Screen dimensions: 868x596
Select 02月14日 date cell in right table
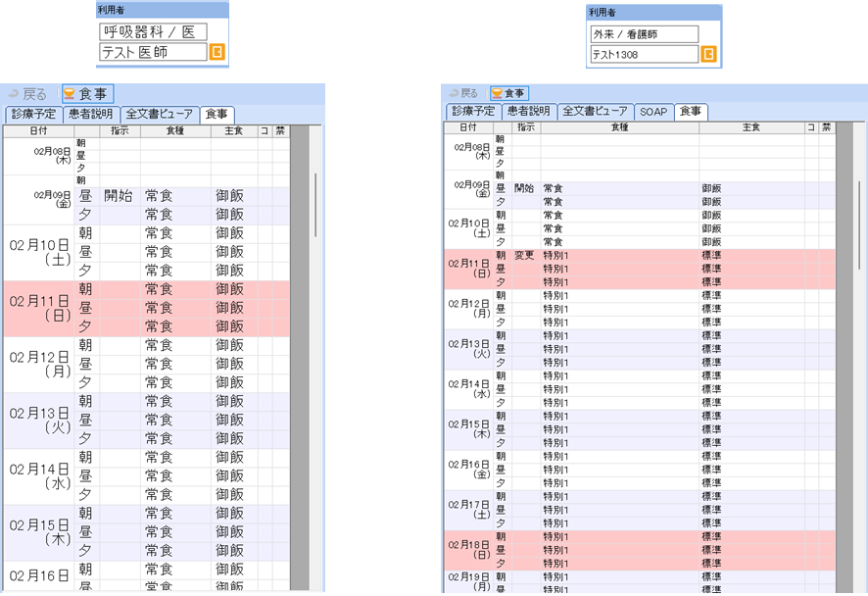[x=468, y=389]
